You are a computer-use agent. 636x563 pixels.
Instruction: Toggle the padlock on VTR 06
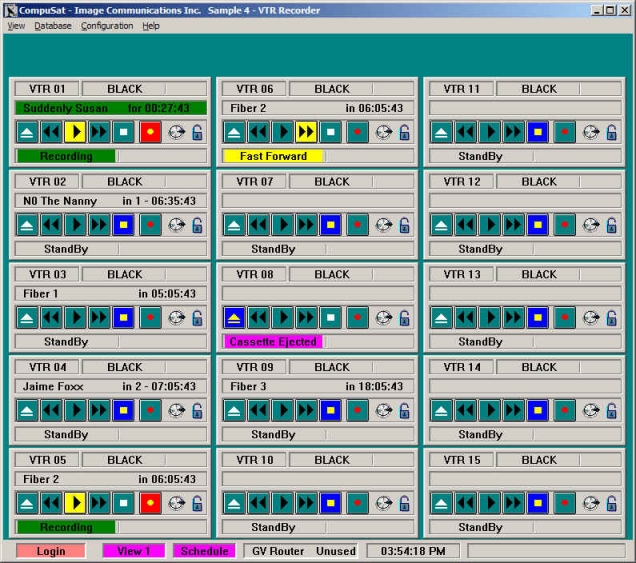tap(405, 132)
